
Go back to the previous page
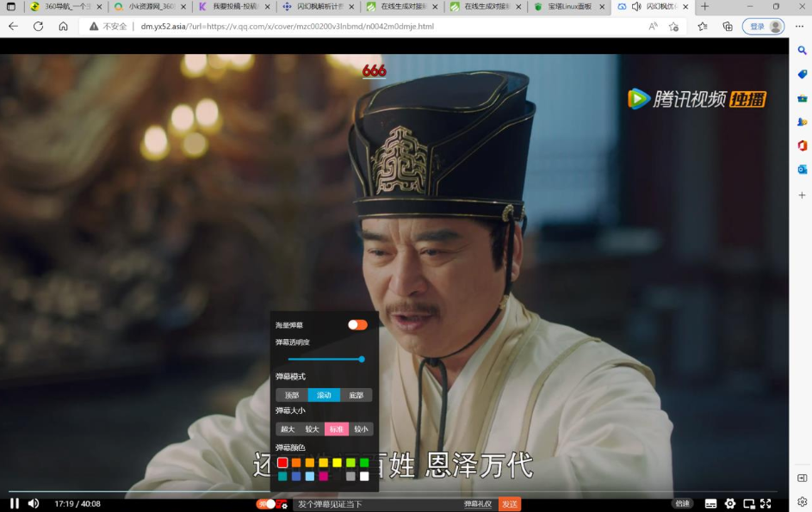[14, 27]
